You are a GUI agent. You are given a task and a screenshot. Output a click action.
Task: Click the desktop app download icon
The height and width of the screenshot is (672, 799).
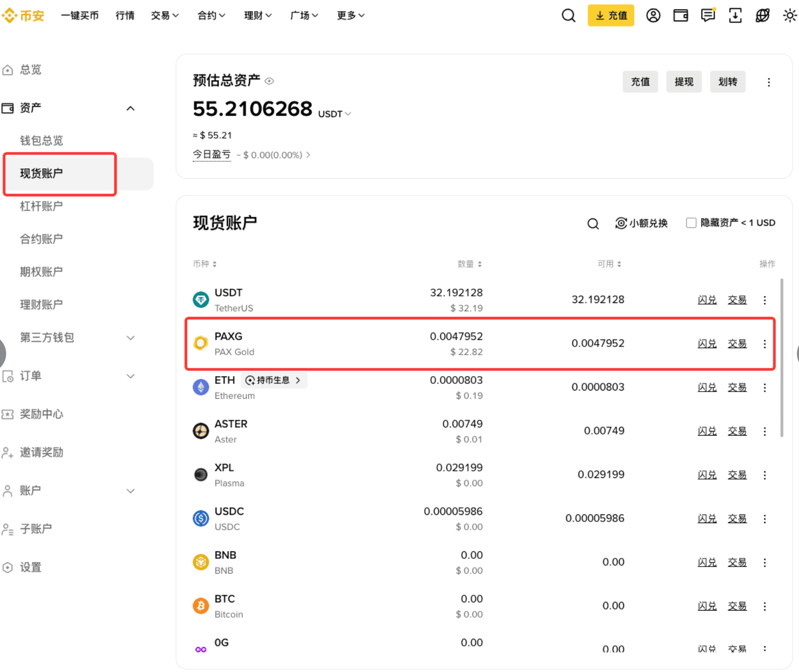click(x=736, y=16)
